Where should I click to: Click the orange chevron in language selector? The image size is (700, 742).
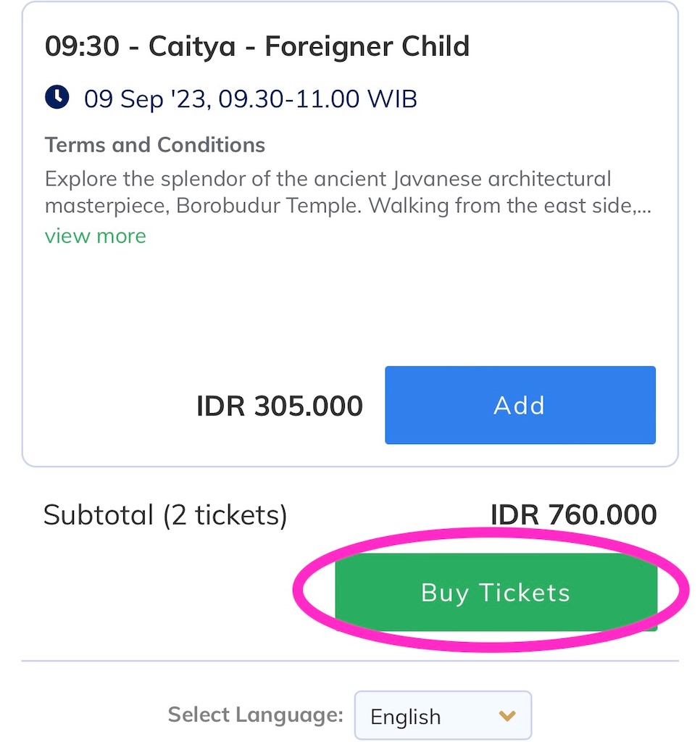coord(507,715)
